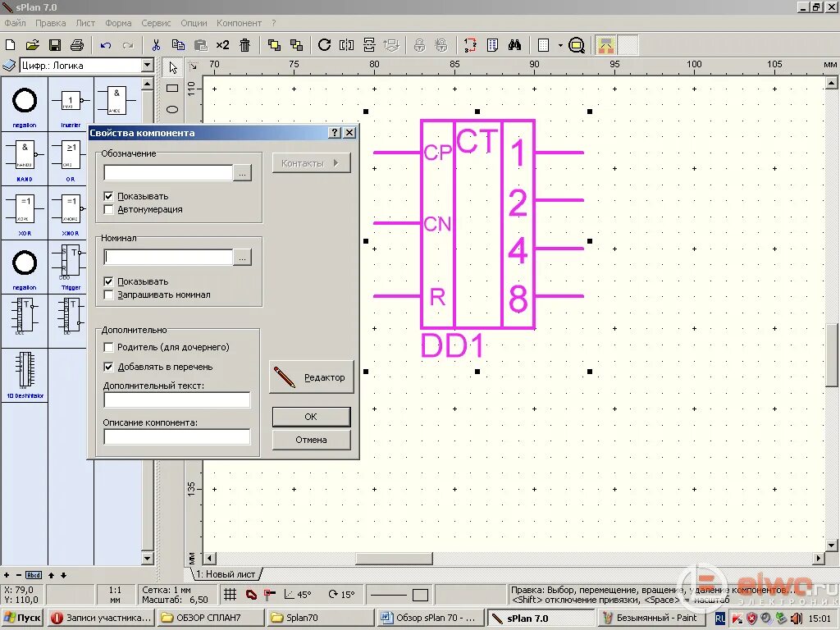
Task: Open the Цифр.: Логика library dropdown
Action: point(148,66)
